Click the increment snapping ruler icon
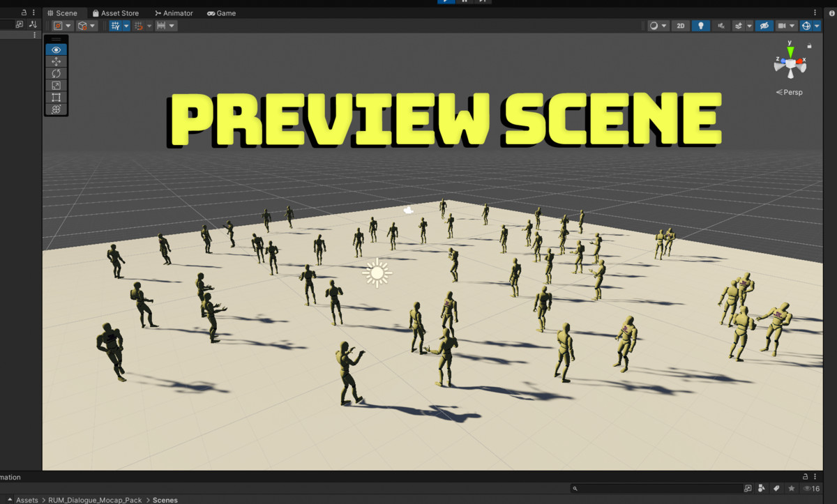The width and height of the screenshot is (837, 504). (161, 26)
